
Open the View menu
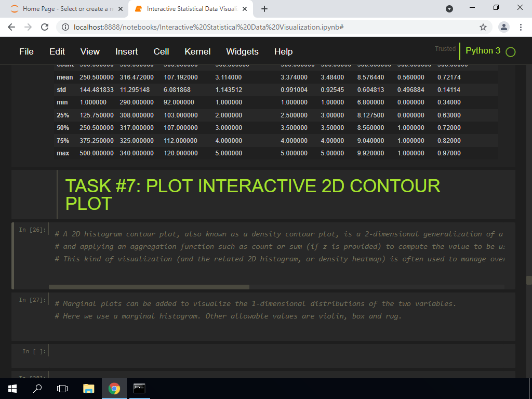(90, 51)
